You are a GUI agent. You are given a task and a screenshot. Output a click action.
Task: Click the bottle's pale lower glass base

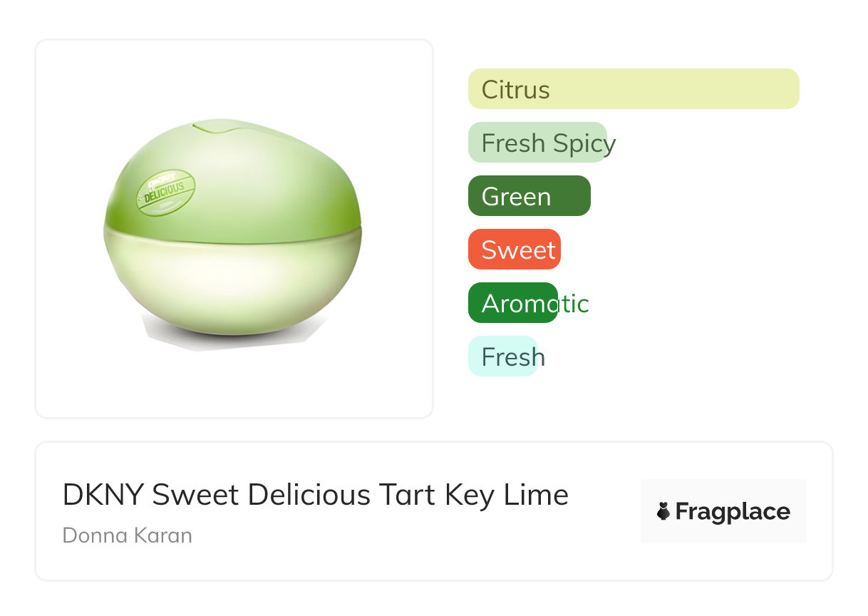click(235, 285)
